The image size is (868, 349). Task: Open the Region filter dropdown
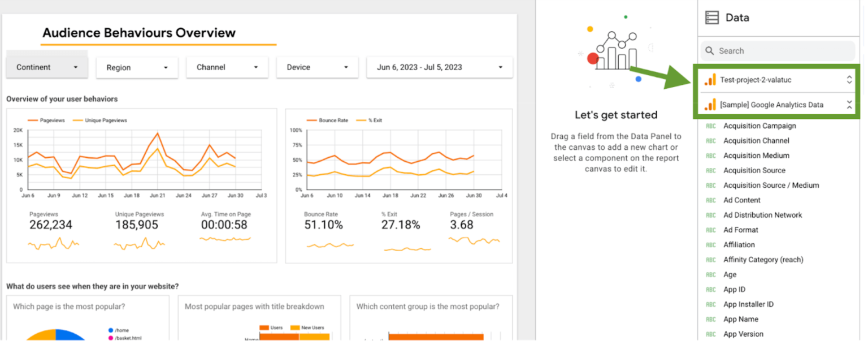pyautogui.click(x=137, y=67)
